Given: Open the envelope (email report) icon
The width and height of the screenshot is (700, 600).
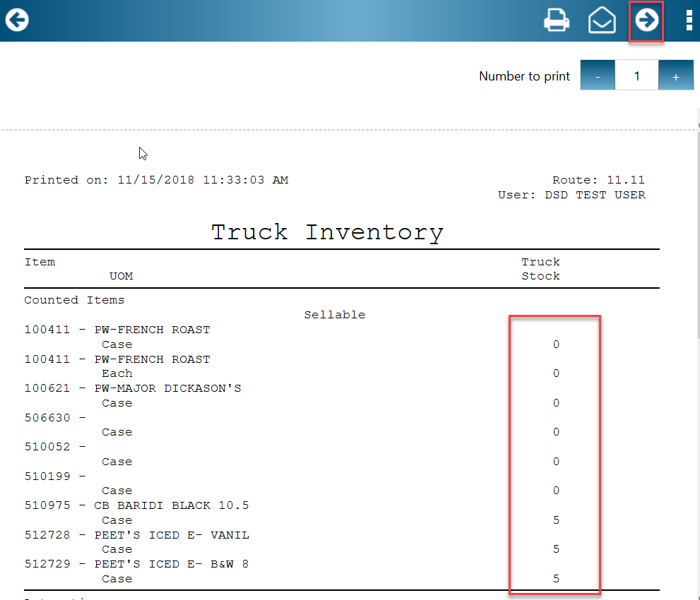Looking at the screenshot, I should 602,20.
